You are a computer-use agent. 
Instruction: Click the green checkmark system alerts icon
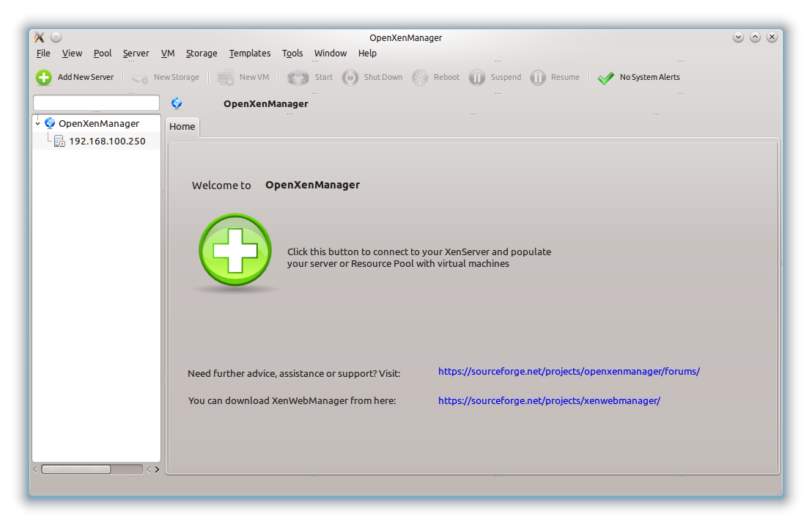pos(606,78)
